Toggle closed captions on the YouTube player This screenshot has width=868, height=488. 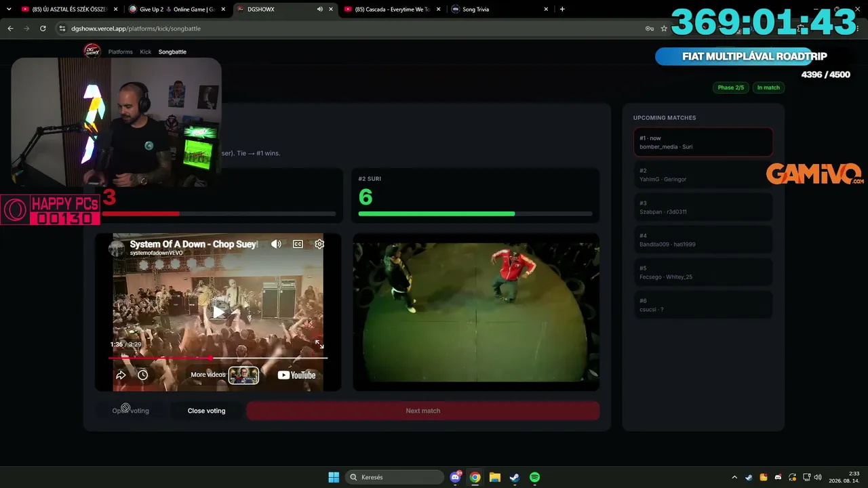pos(298,244)
